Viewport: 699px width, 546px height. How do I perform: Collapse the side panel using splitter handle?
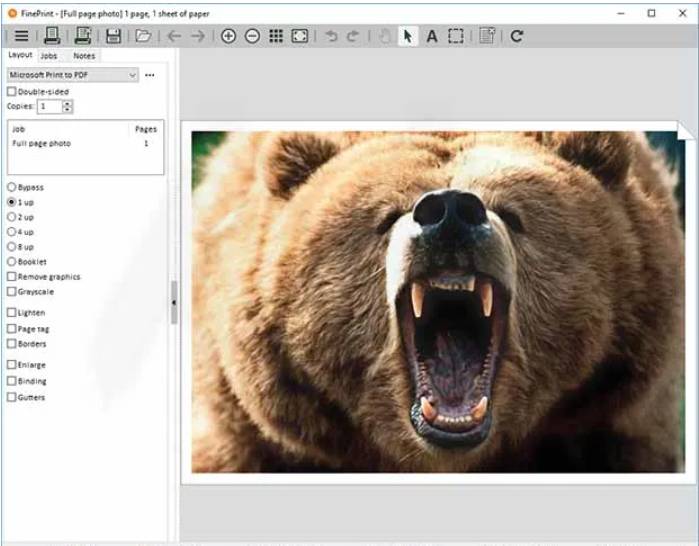pos(174,302)
